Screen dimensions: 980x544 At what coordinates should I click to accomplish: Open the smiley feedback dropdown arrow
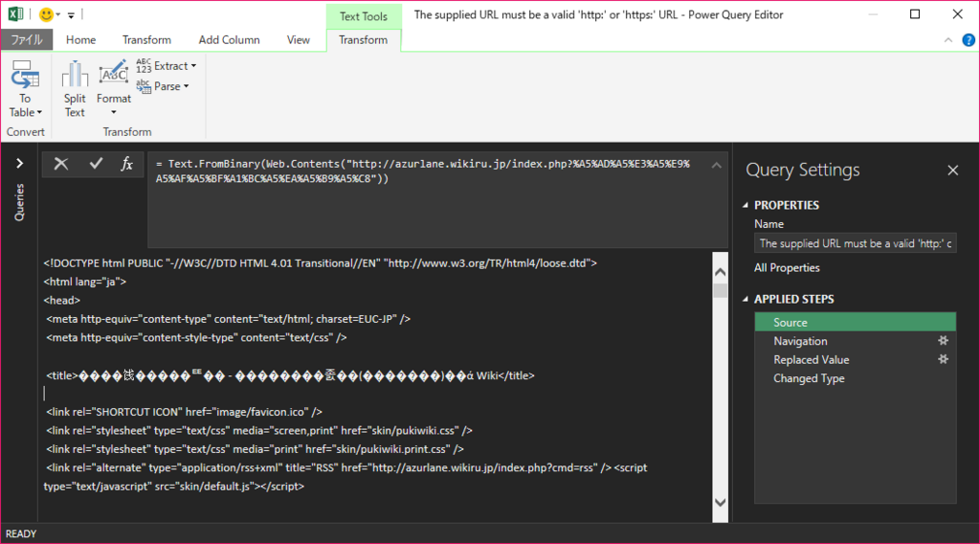click(x=58, y=14)
